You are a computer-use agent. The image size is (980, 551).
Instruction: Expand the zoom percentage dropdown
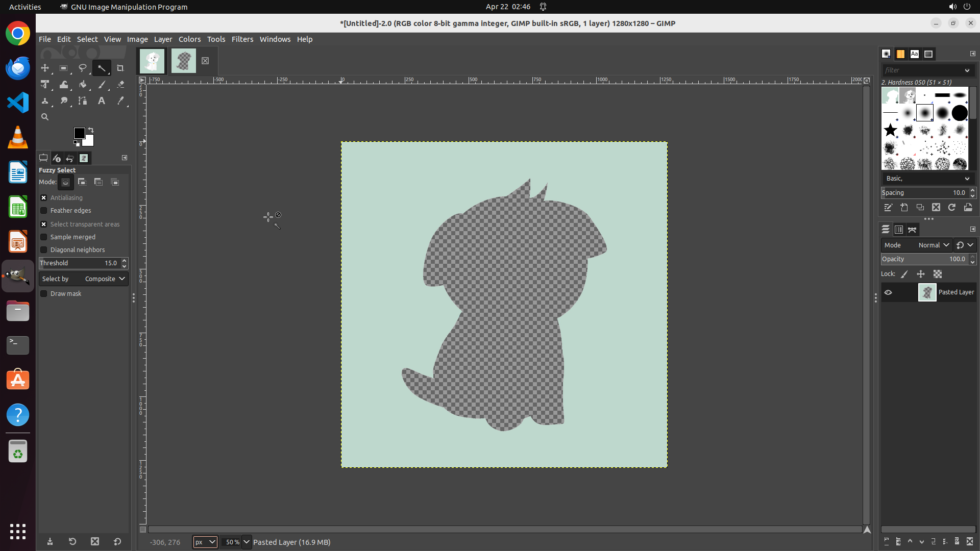click(247, 542)
